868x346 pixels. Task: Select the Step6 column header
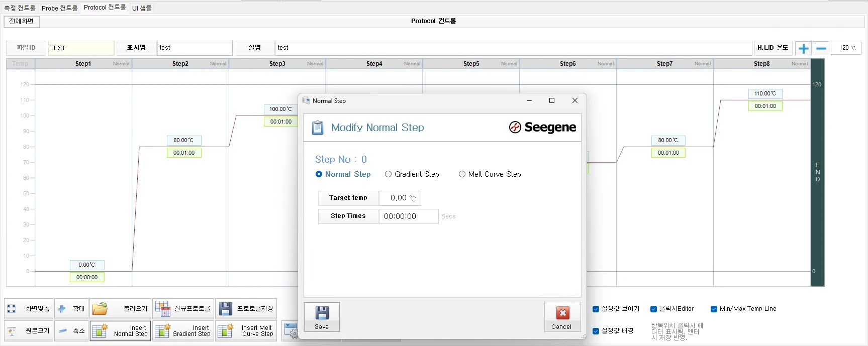point(568,64)
